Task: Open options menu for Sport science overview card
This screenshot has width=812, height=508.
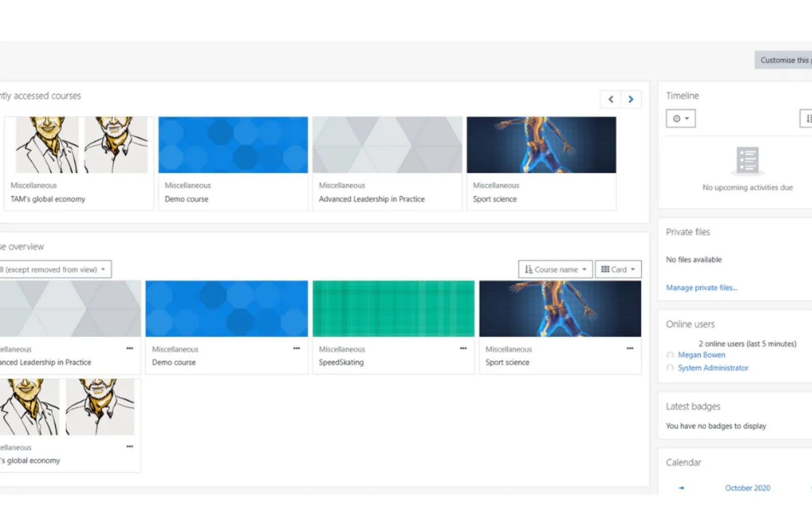Action: click(x=630, y=348)
